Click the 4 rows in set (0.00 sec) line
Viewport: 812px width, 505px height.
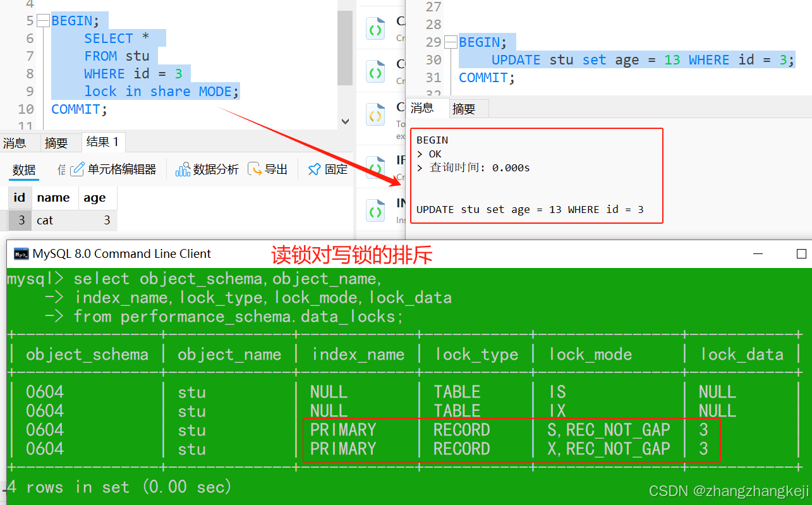pos(119,487)
